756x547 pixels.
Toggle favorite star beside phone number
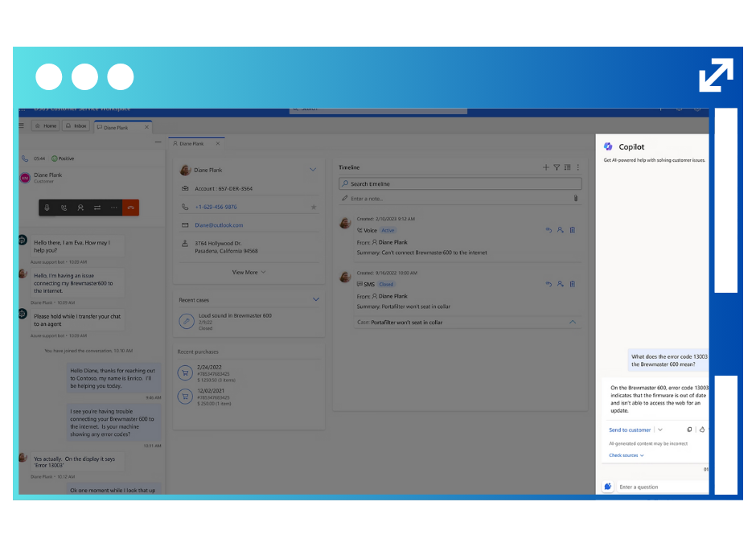pos(313,207)
